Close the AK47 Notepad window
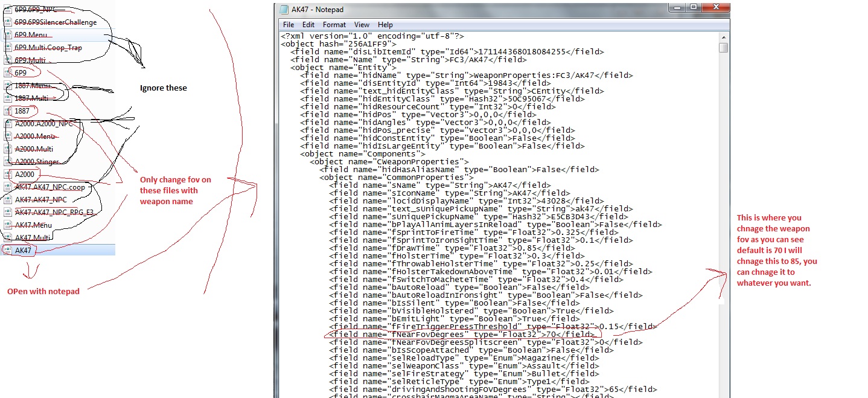The height and width of the screenshot is (398, 868). pos(715,7)
